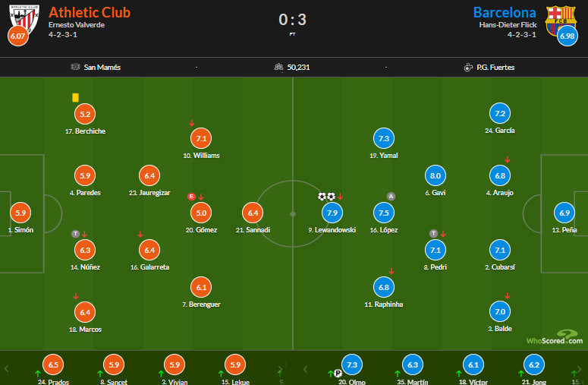
Task: Click the Barcelona crest logo
Action: click(560, 21)
